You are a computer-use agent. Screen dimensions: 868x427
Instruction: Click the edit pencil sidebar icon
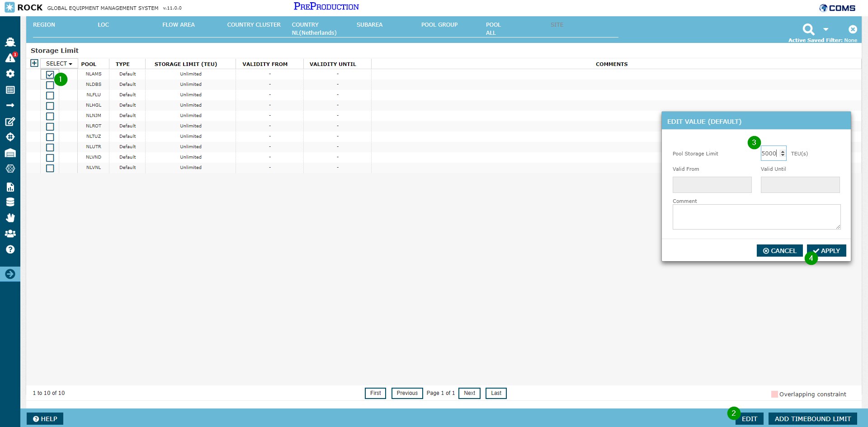tap(10, 122)
